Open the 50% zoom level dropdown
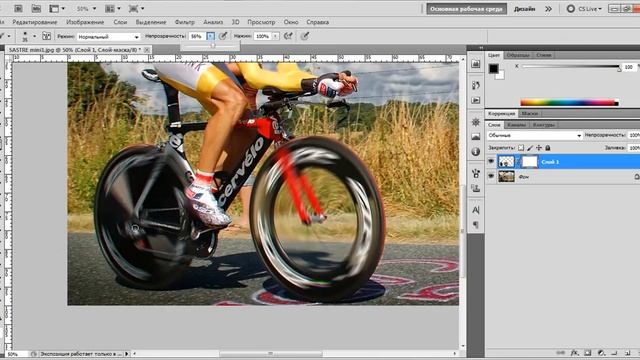 pyautogui.click(x=86, y=8)
